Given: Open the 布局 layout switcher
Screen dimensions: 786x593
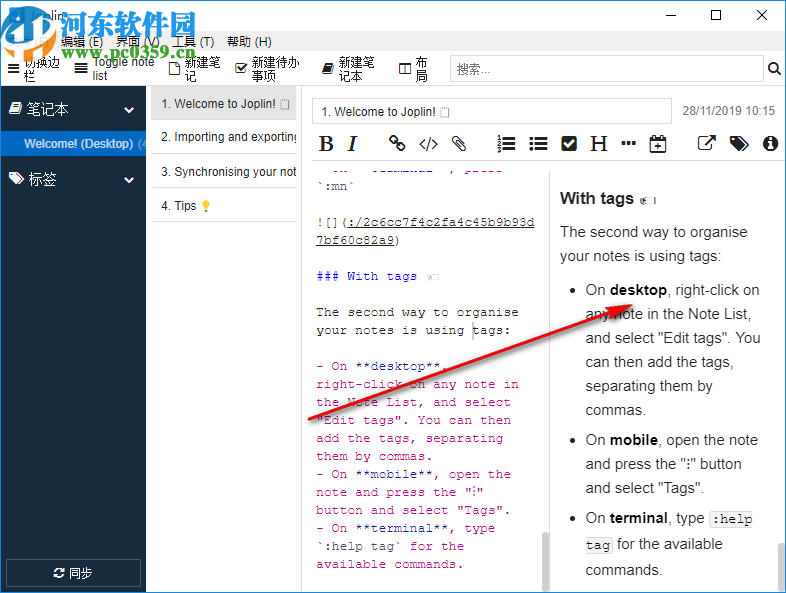Looking at the screenshot, I should click(x=414, y=69).
